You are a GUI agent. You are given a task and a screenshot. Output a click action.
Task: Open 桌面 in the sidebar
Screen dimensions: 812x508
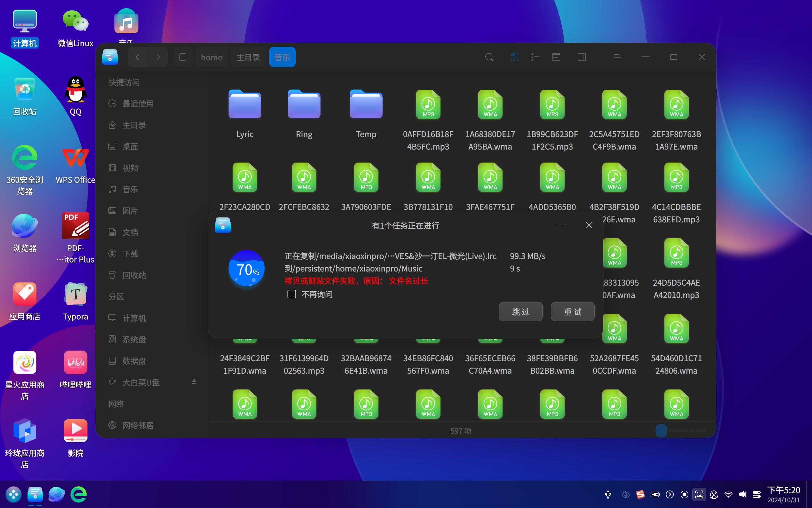pos(151,146)
